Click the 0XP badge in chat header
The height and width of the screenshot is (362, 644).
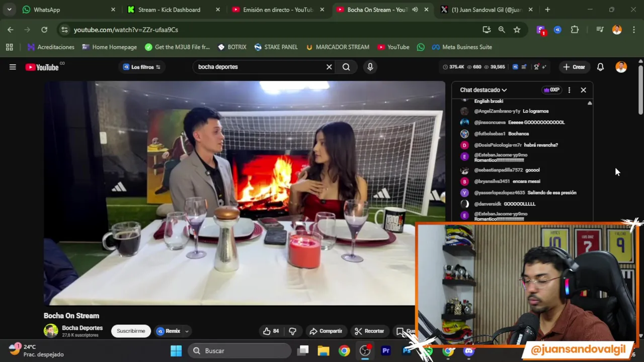pos(551,90)
